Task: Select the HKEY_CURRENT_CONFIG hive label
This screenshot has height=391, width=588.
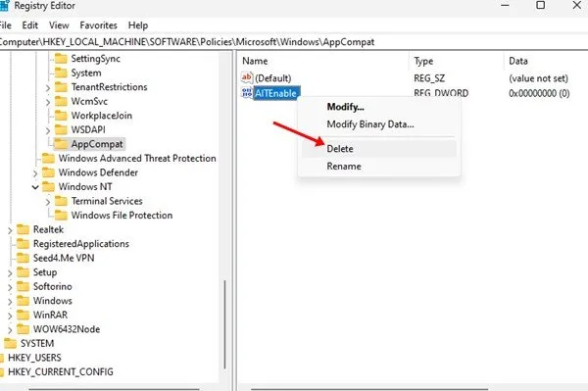Action: tap(61, 371)
